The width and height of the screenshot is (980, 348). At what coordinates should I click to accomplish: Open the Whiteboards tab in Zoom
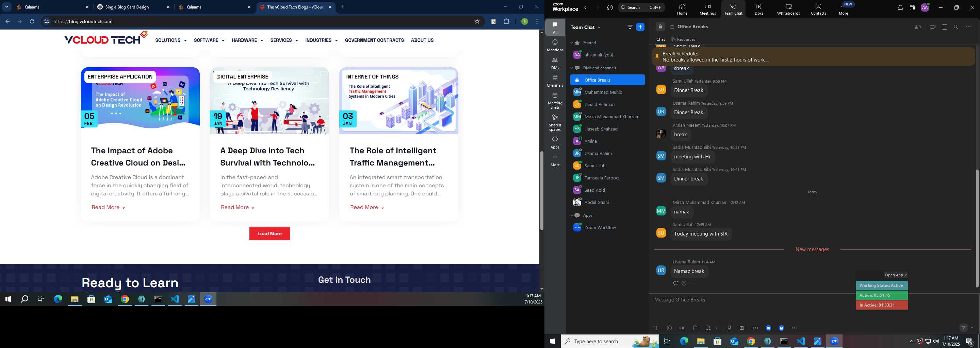point(788,9)
